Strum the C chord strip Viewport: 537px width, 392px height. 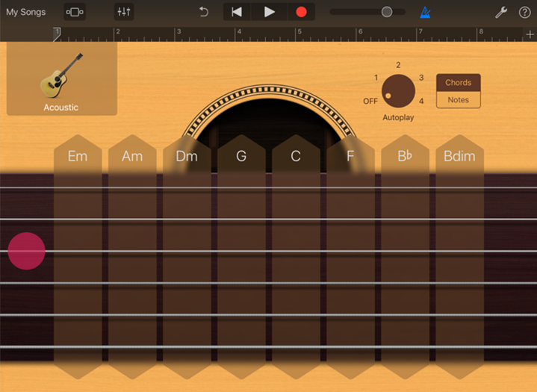(296, 257)
